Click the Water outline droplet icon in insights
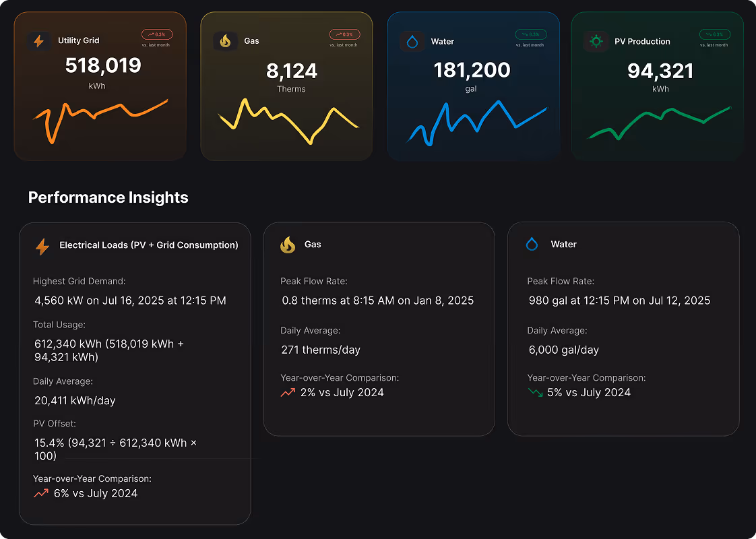This screenshot has width=756, height=539. (x=532, y=245)
